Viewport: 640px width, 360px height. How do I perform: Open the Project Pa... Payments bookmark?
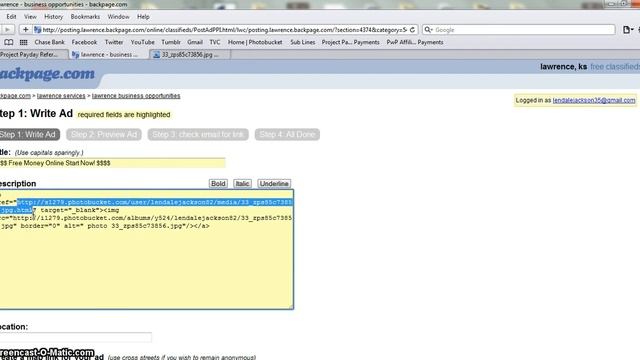(351, 42)
